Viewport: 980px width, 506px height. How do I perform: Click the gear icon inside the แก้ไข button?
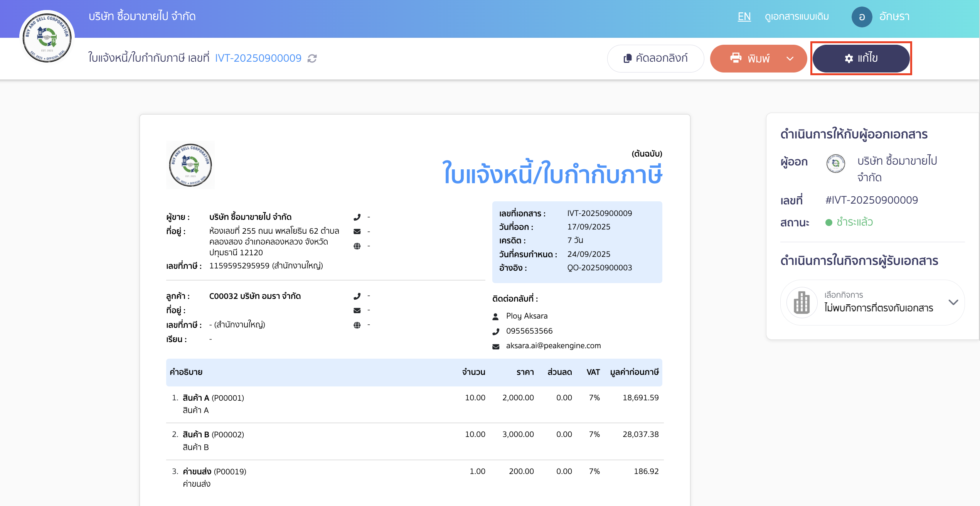pos(849,58)
